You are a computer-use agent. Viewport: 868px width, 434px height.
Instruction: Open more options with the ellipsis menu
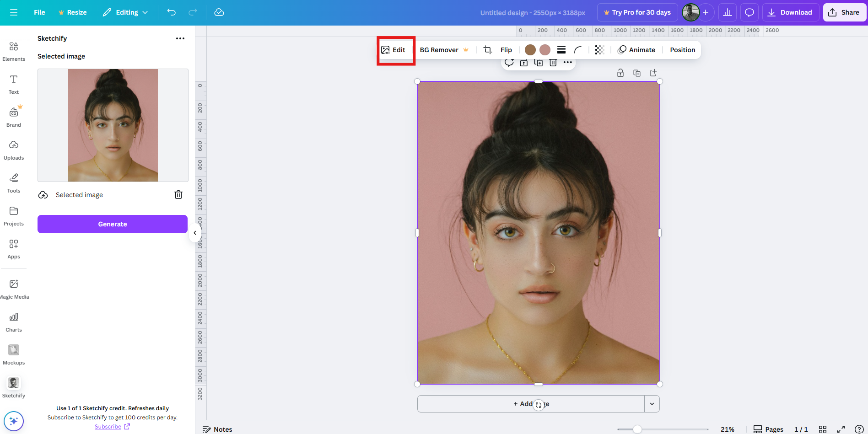[568, 62]
